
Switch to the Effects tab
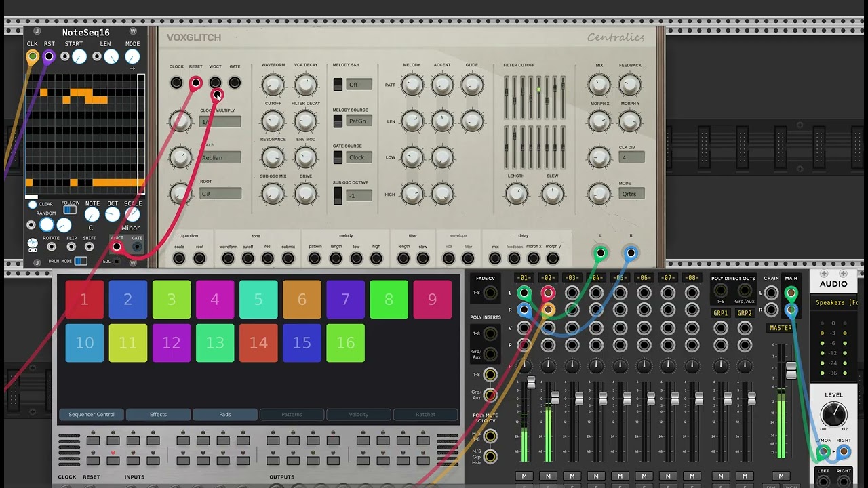(158, 414)
